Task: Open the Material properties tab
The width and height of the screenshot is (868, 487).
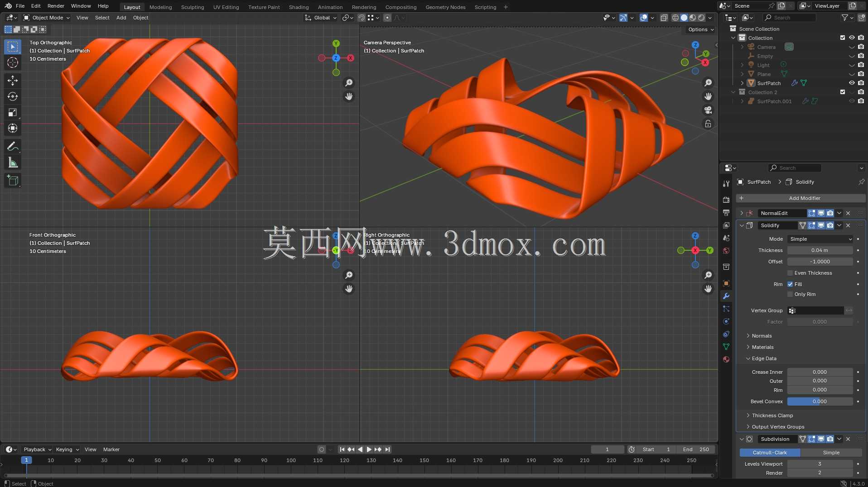Action: (726, 359)
